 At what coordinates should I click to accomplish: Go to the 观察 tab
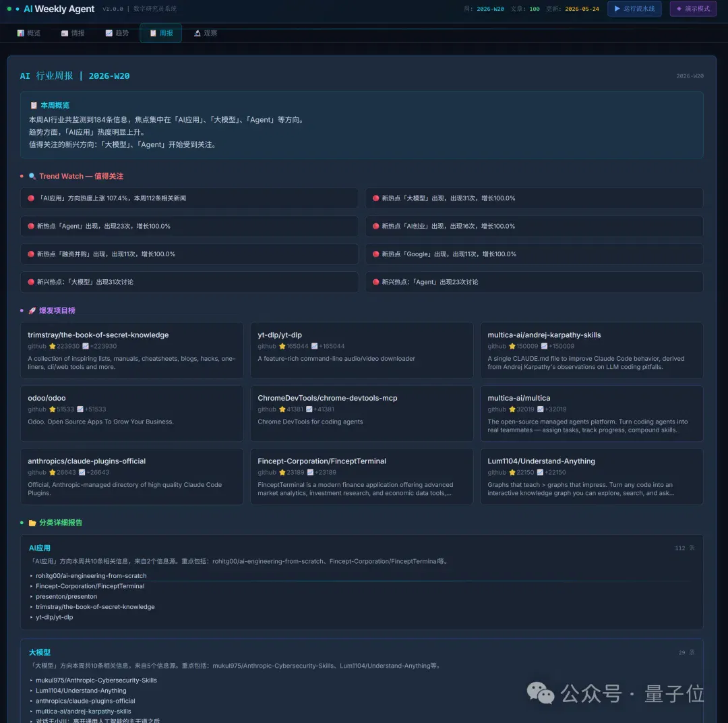(206, 33)
